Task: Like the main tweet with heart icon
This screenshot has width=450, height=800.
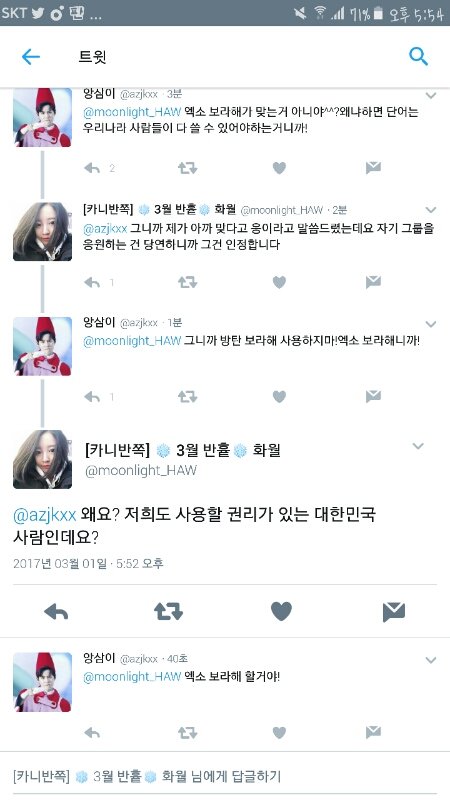Action: pyautogui.click(x=281, y=611)
